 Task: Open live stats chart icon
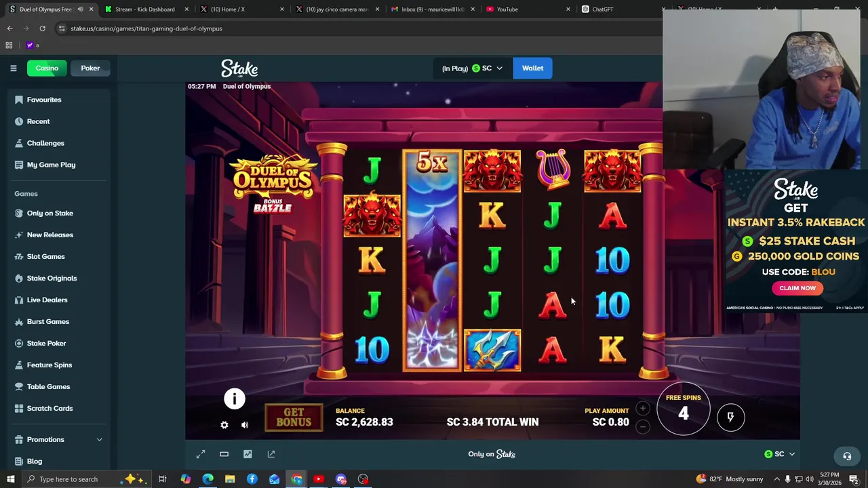pyautogui.click(x=248, y=454)
